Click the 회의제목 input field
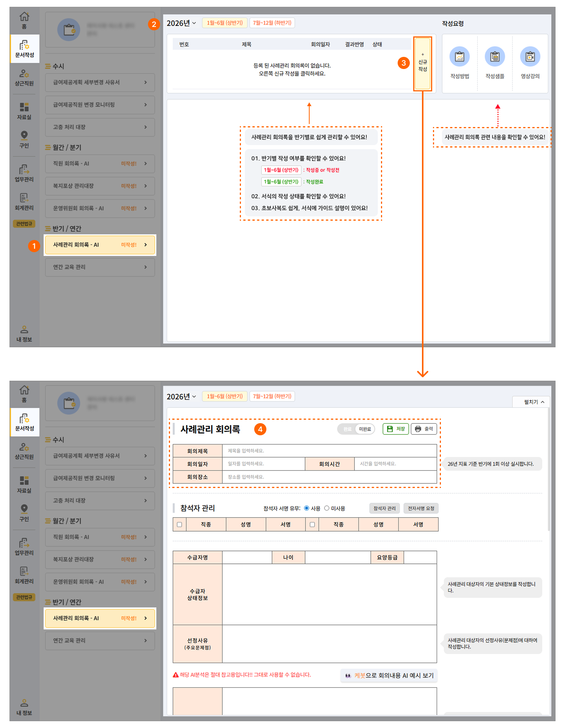Image resolution: width=565 pixels, height=728 pixels. coord(329,451)
